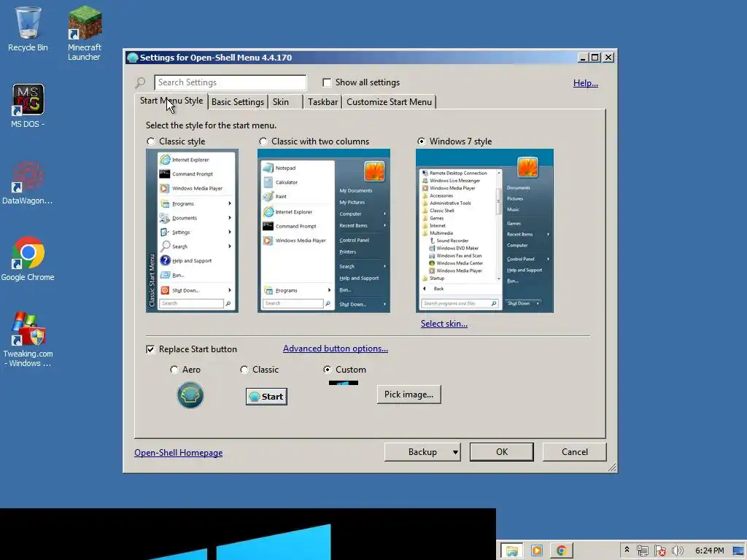Viewport: 747px width, 560px height.
Task: Click the Classic style menu preview thumbnail
Action: [193, 231]
